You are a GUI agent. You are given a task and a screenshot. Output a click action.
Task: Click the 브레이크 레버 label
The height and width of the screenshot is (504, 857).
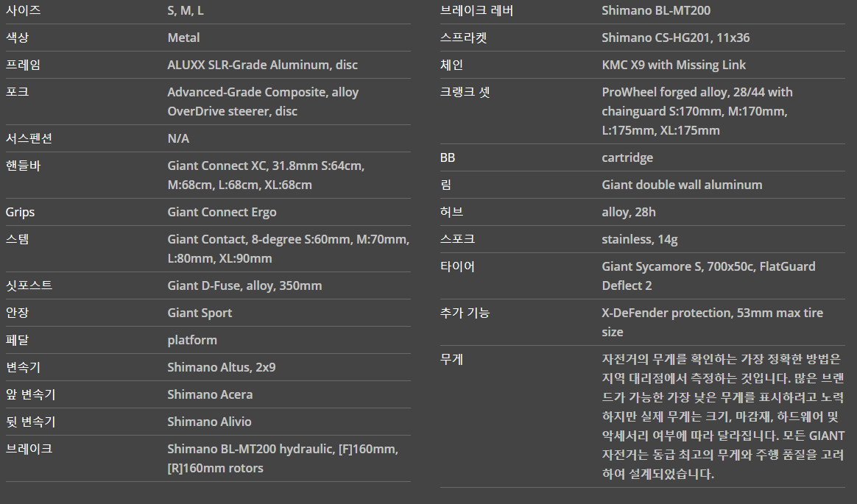[476, 10]
